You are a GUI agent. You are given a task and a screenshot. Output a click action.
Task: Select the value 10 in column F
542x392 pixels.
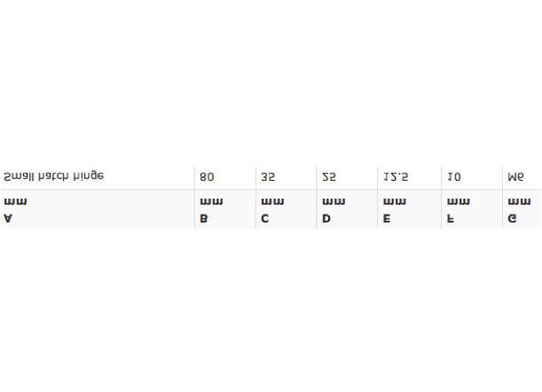tap(453, 177)
